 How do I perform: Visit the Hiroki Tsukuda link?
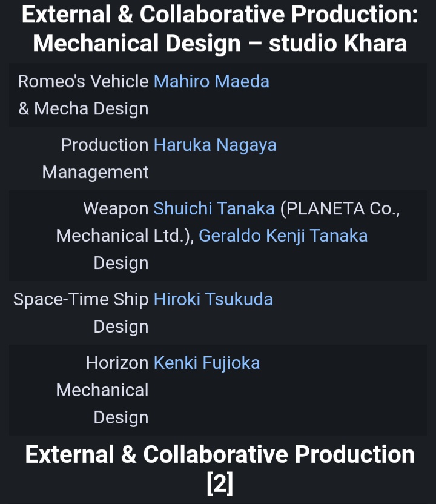pos(213,299)
